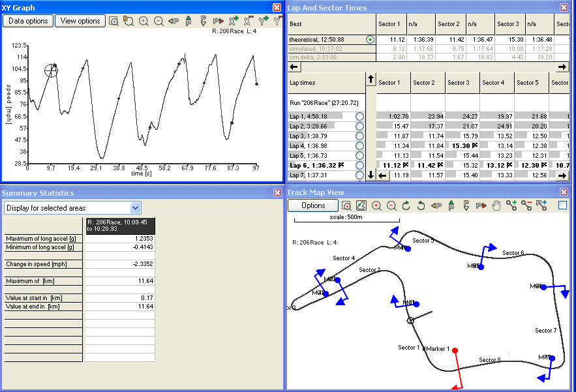Screen dimensions: 576x392
Task: Click the red Marker 1 point on track
Action: tap(455, 351)
